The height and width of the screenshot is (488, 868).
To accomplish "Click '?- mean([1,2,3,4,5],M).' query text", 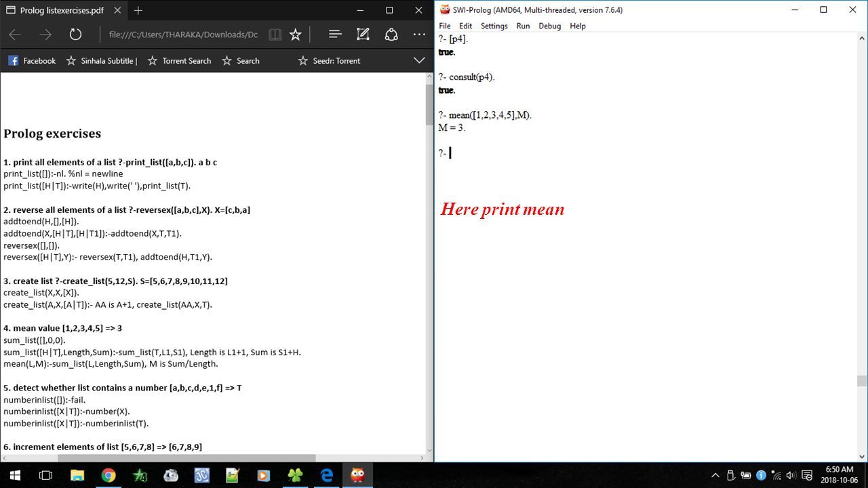I will point(485,115).
